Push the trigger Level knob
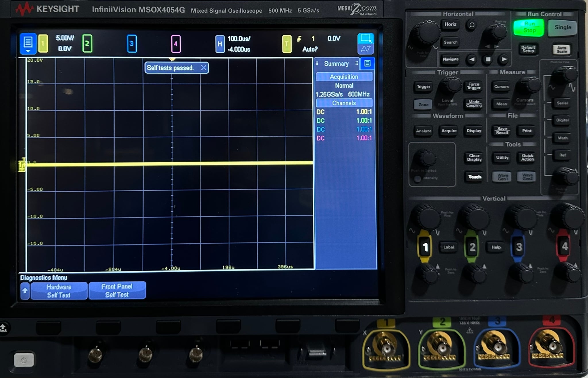588x378 pixels. tap(452, 85)
